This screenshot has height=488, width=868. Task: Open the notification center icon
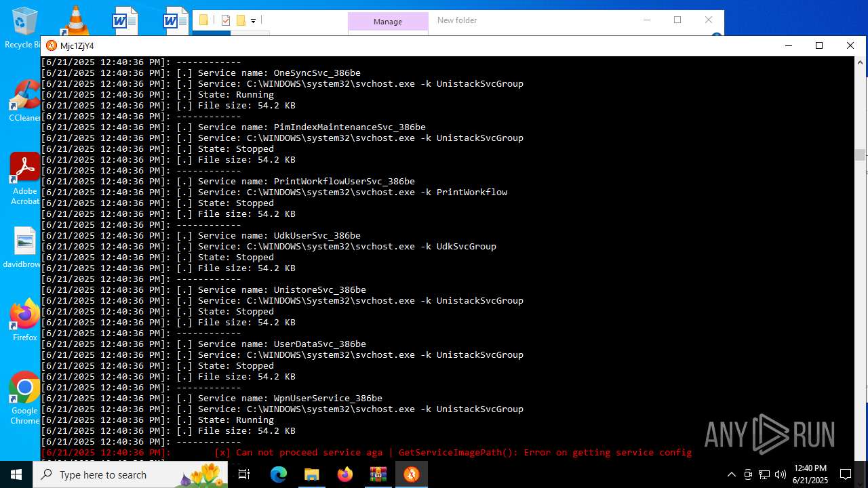coord(846,474)
